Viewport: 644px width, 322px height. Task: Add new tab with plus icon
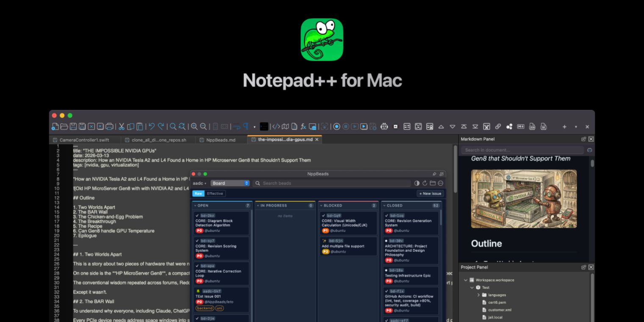pos(564,127)
